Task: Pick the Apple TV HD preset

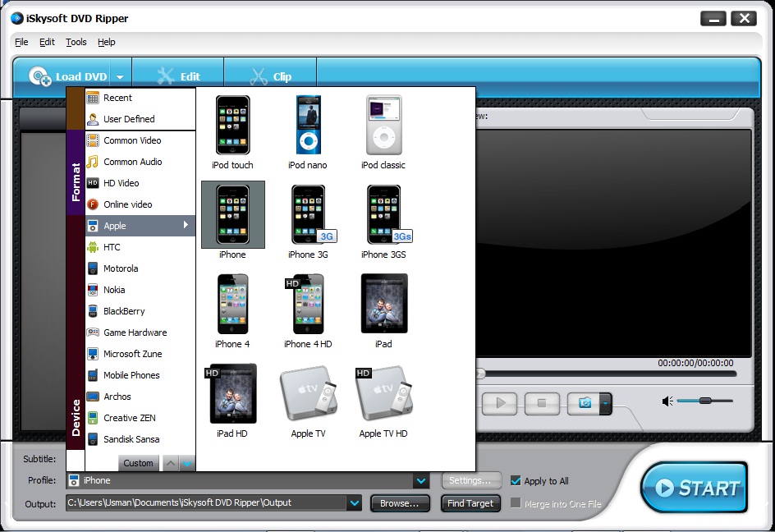Action: coord(384,401)
